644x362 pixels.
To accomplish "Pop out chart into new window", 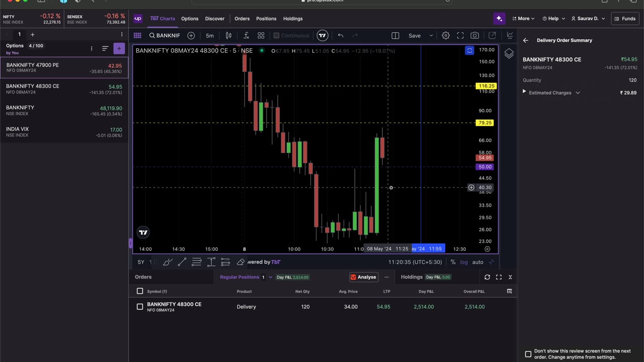I will click(492, 36).
